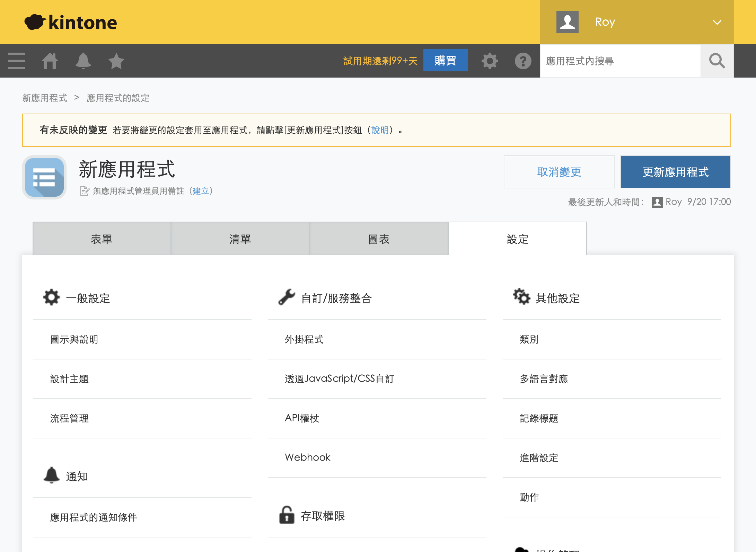Image resolution: width=756 pixels, height=552 pixels.
Task: Open 進階設定 setting
Action: 612,458
